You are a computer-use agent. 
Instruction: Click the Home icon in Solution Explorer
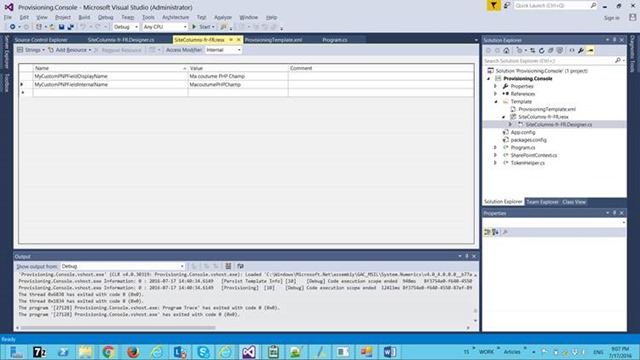tap(506, 51)
